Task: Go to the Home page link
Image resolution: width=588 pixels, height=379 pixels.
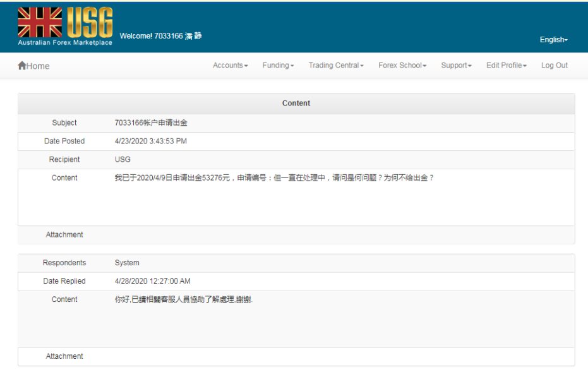Action: click(x=38, y=66)
